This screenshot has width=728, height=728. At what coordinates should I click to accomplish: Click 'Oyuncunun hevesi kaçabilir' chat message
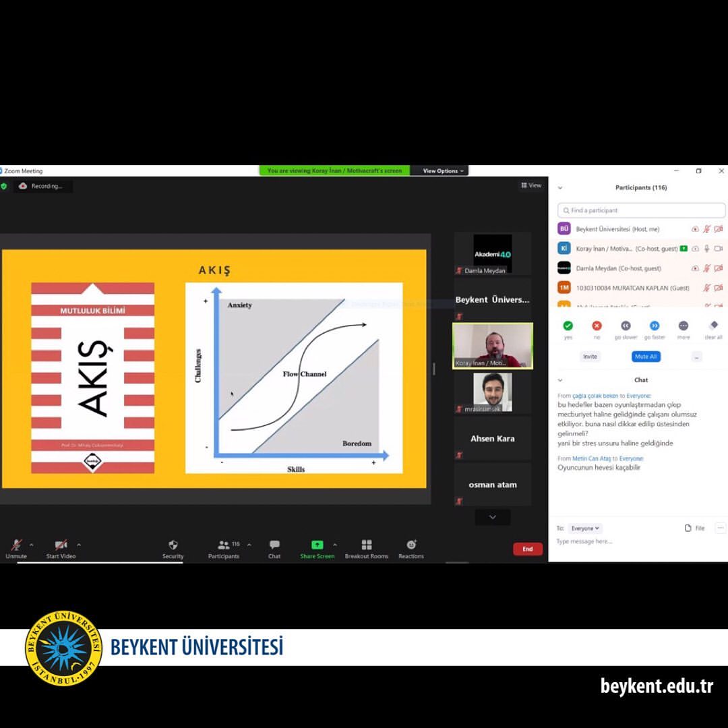pyautogui.click(x=599, y=468)
